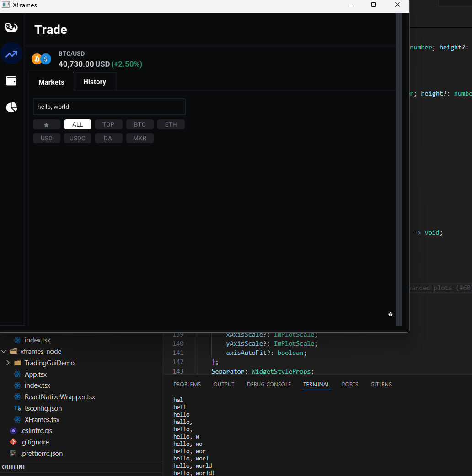Screen dimensions: 472x476
Task: Click the React icon beside XFrames.tsx
Action: coord(18,420)
